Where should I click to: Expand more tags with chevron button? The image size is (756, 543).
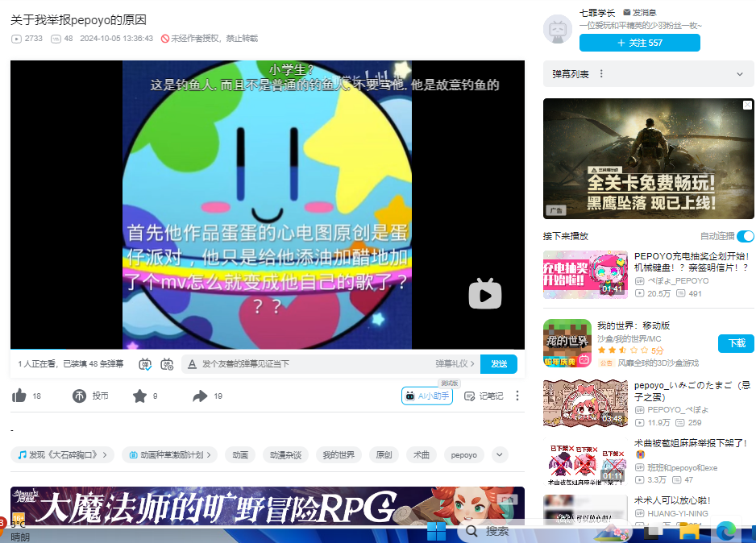point(500,455)
